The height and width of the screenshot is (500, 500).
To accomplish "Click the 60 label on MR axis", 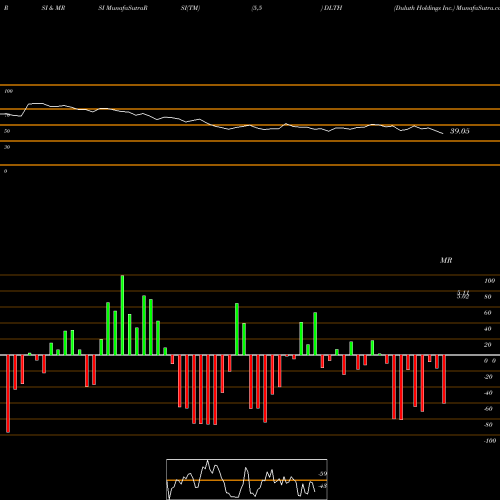I will [x=488, y=313].
